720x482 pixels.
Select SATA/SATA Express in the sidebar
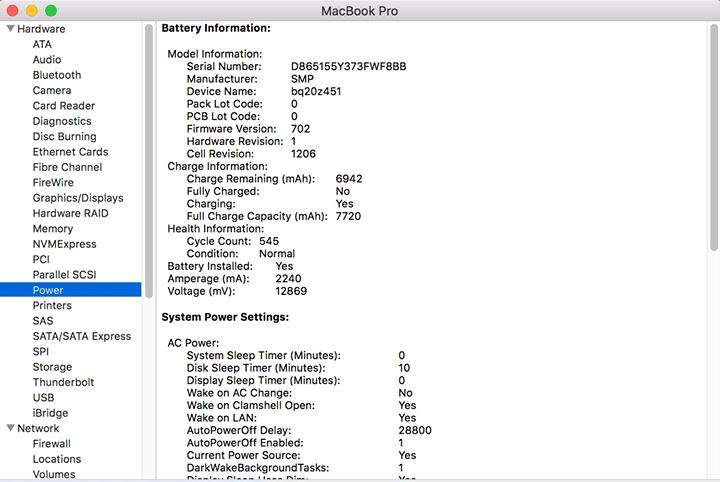(82, 336)
